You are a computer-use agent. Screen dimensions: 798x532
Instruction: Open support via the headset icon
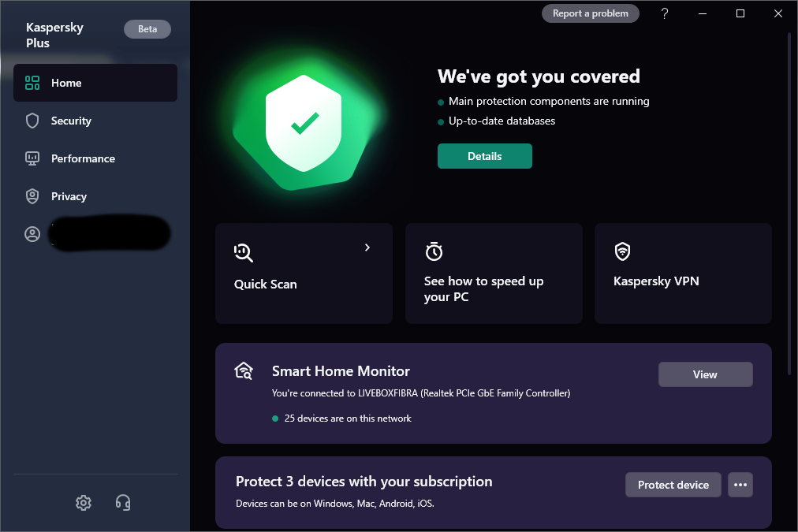pos(123,502)
